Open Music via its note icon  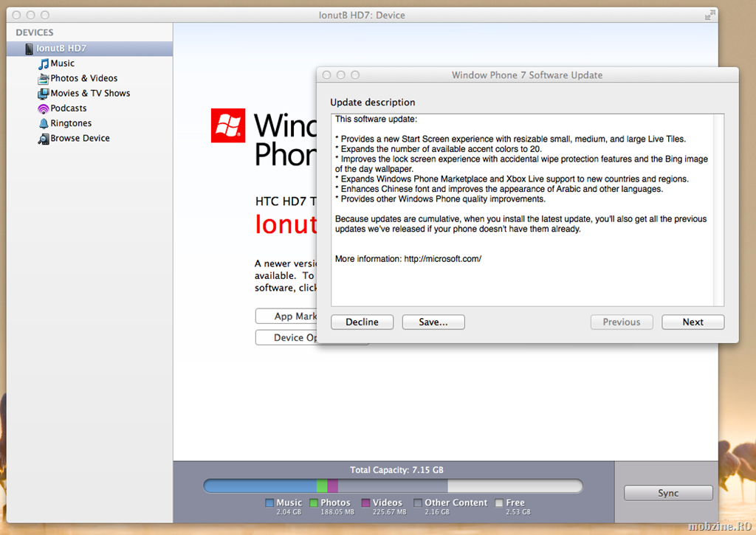coord(44,63)
